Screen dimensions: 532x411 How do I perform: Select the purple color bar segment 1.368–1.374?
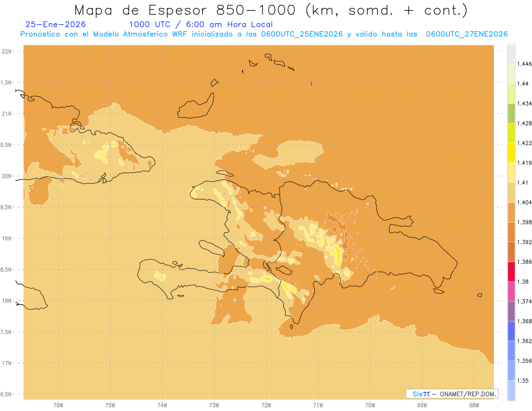click(511, 311)
